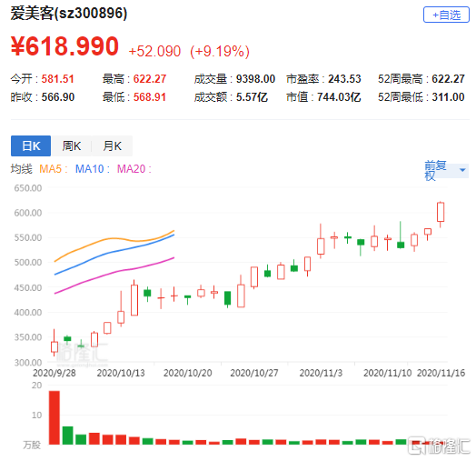Screen dimensions: 476x461
Task: Click the stock title 爱美客(sz300896)
Action: coord(69,14)
